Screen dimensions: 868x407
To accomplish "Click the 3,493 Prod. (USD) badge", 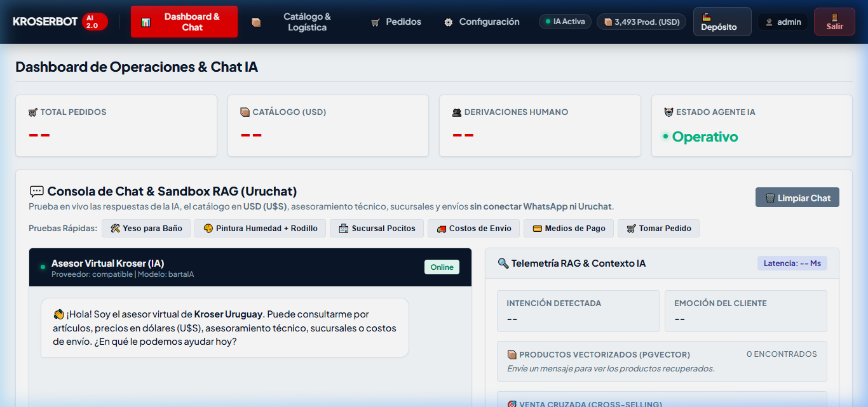I will 641,22.
